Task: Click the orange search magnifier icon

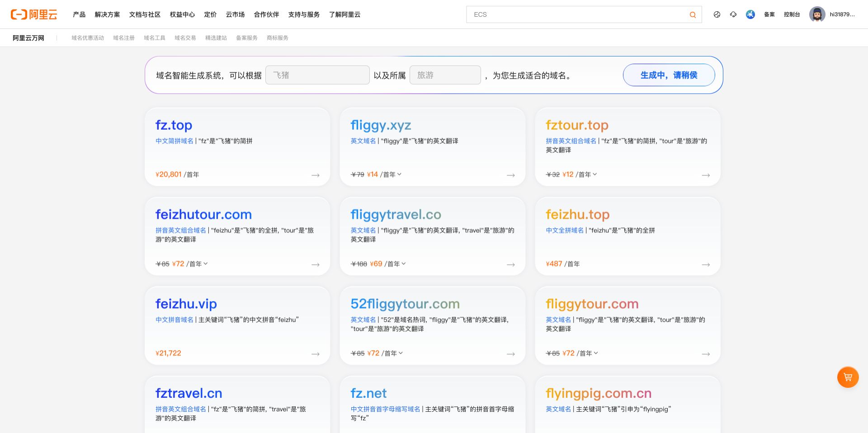Action: coord(692,15)
